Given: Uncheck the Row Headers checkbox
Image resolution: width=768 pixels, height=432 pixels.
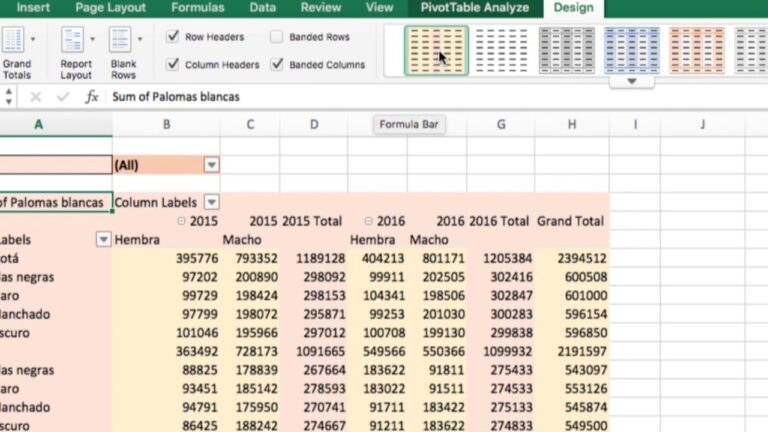Looking at the screenshot, I should (x=172, y=36).
